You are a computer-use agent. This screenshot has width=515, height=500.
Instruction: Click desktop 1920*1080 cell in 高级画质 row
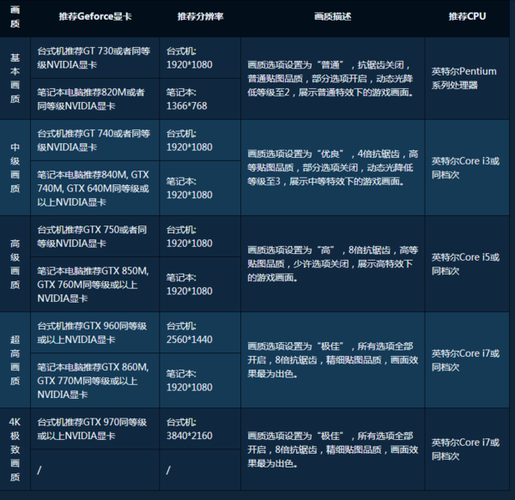[200, 236]
